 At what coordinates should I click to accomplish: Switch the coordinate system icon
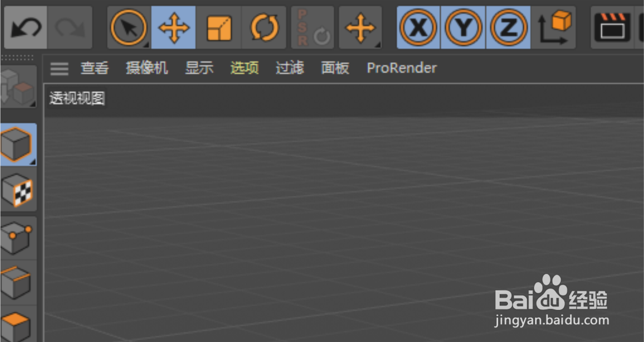pyautogui.click(x=554, y=27)
